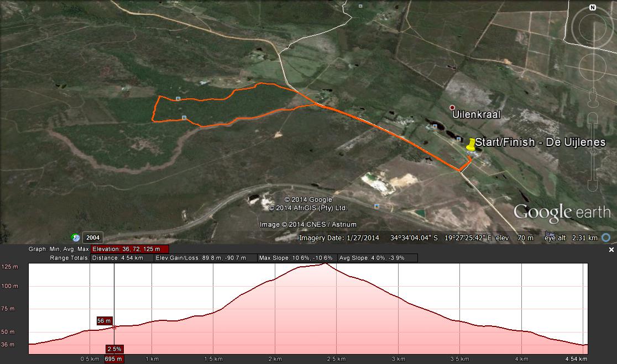Click the Start/Finish - De Uijlenes label
Viewport: 617px width, 364px height.
(x=540, y=143)
